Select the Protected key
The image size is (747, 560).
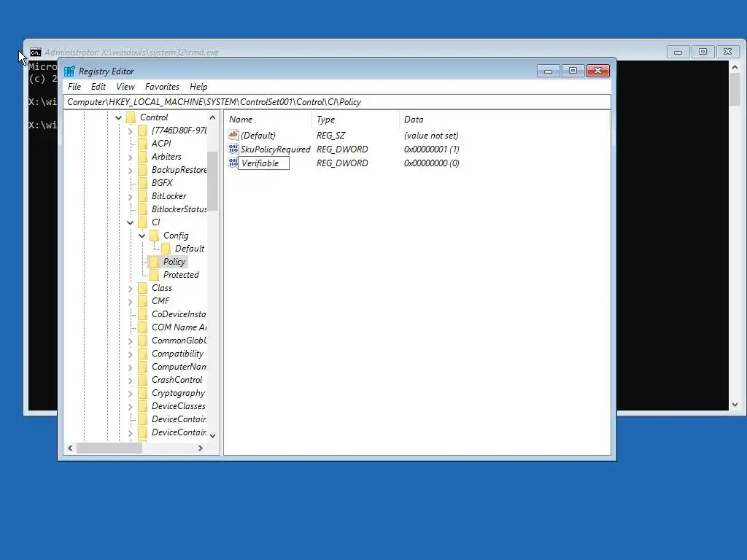pyautogui.click(x=181, y=275)
